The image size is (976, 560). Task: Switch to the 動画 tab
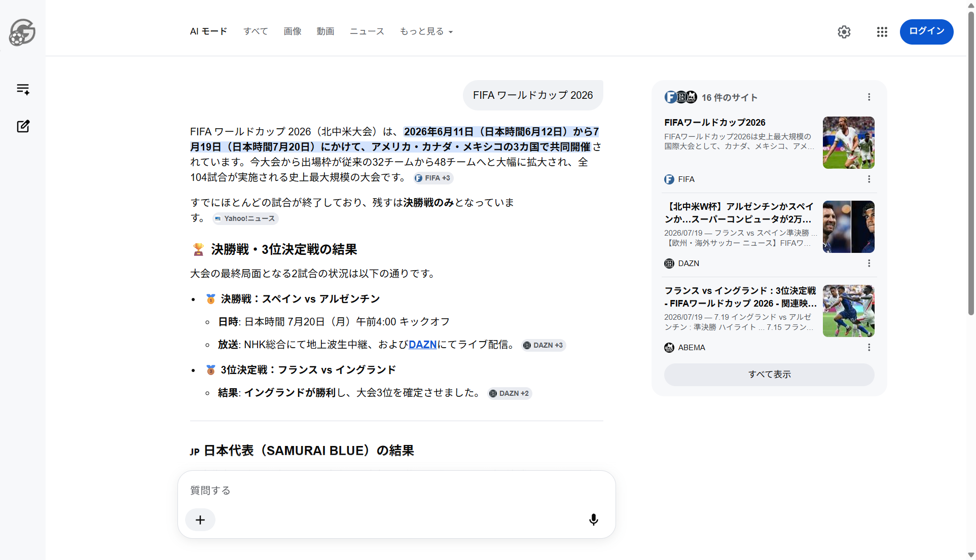(326, 31)
